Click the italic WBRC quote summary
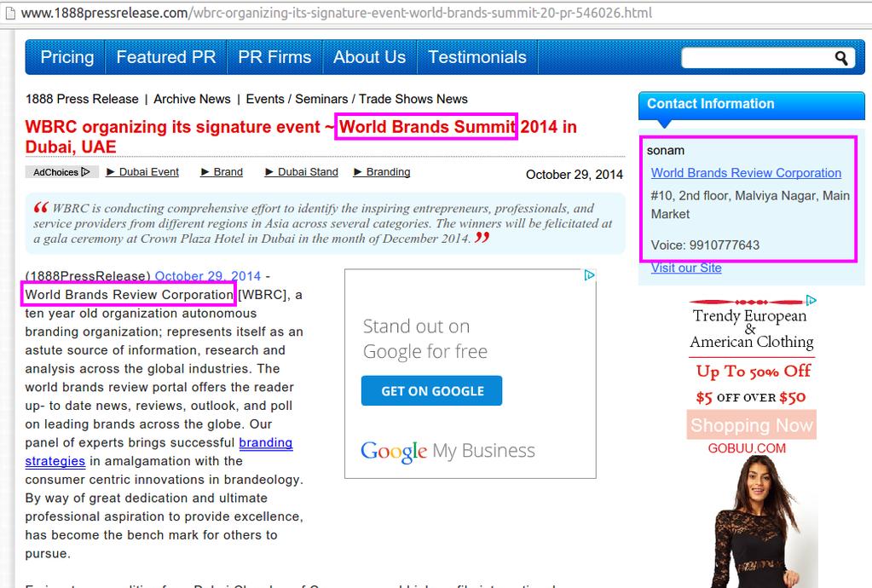Screen dimensions: 872x588 pyautogui.click(x=326, y=223)
